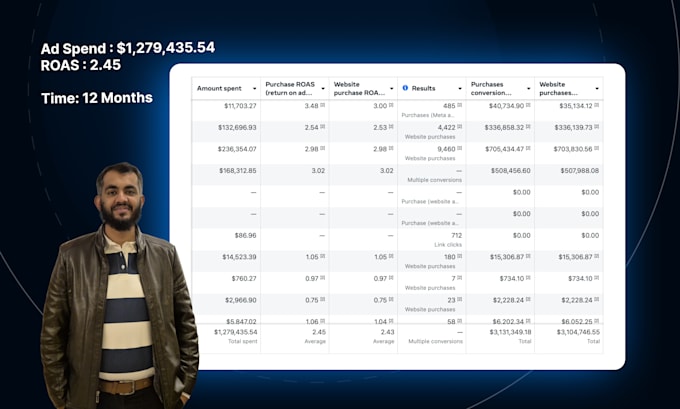The image size is (680, 409).
Task: Click the $1,279,435.54 Total spent cell in table
Action: (x=235, y=332)
